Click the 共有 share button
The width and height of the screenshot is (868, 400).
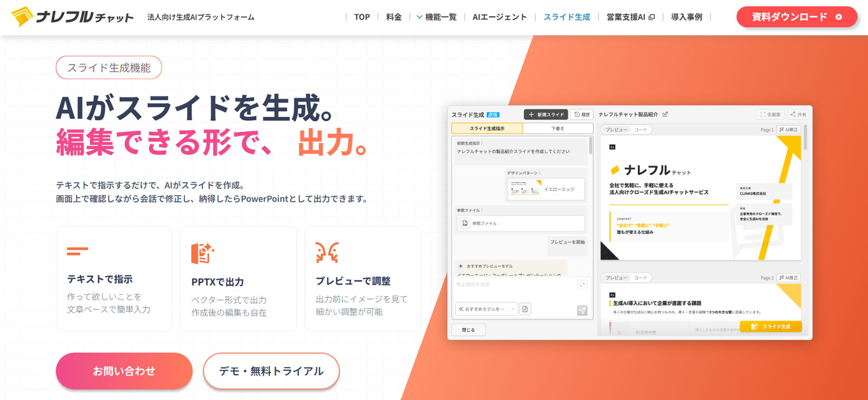(x=798, y=114)
